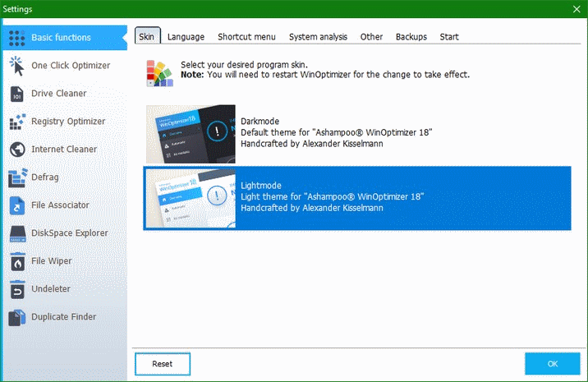This screenshot has width=588, height=382.
Task: Switch to the Language tab
Action: coord(186,37)
